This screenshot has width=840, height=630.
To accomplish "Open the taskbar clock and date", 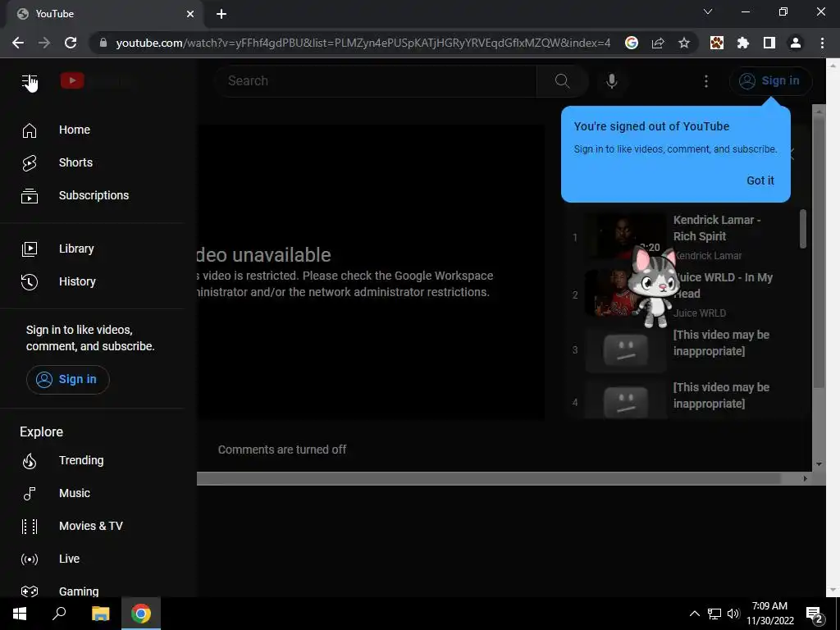I will coord(769,614).
